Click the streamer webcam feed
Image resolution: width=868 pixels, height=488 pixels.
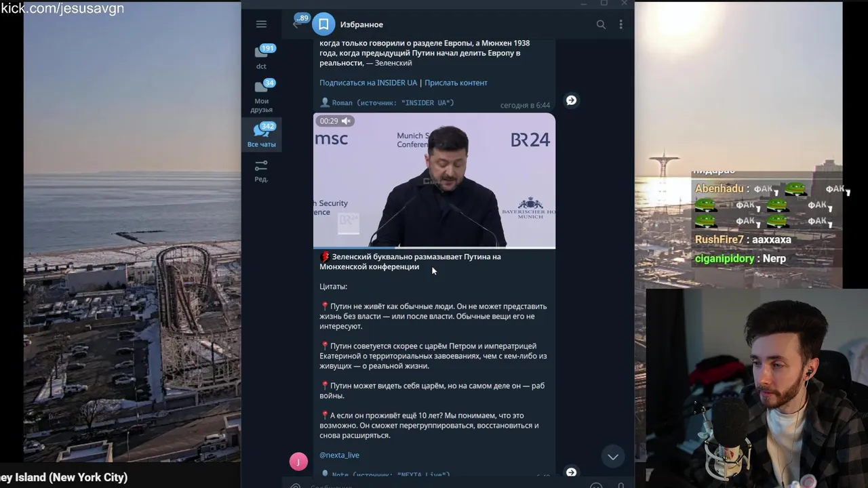click(757, 388)
